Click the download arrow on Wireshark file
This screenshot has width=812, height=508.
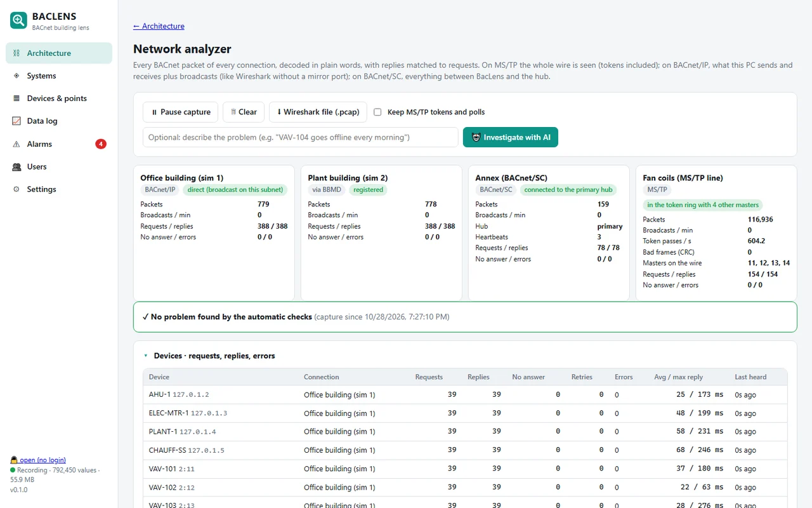point(279,112)
